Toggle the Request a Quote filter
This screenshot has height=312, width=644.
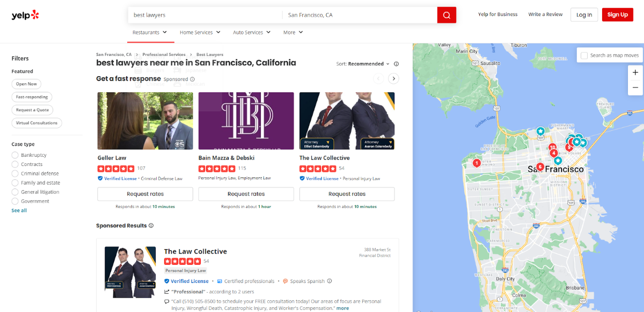(x=32, y=110)
